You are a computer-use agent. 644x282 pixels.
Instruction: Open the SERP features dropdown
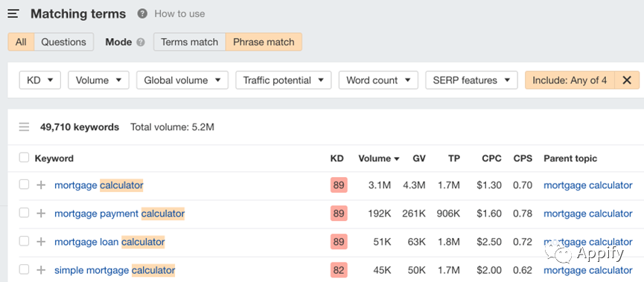(471, 80)
